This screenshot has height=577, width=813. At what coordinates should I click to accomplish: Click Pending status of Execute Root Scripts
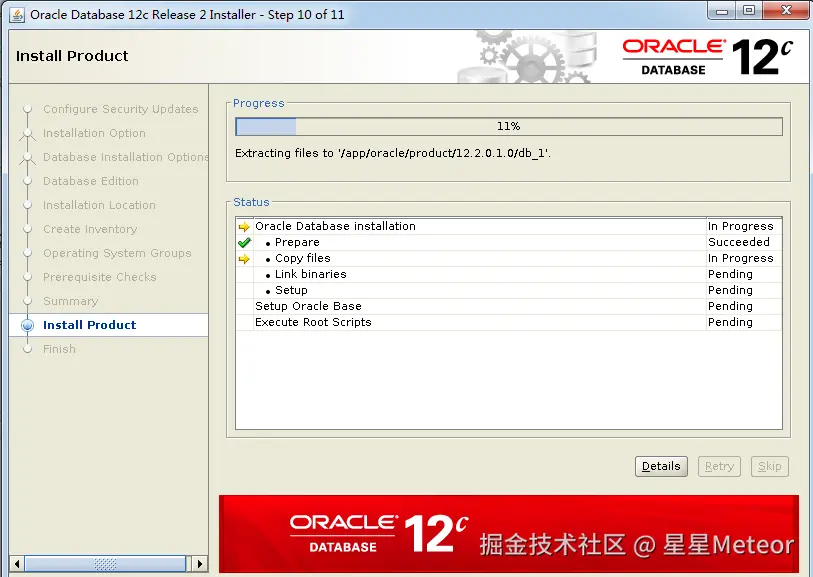(x=730, y=322)
